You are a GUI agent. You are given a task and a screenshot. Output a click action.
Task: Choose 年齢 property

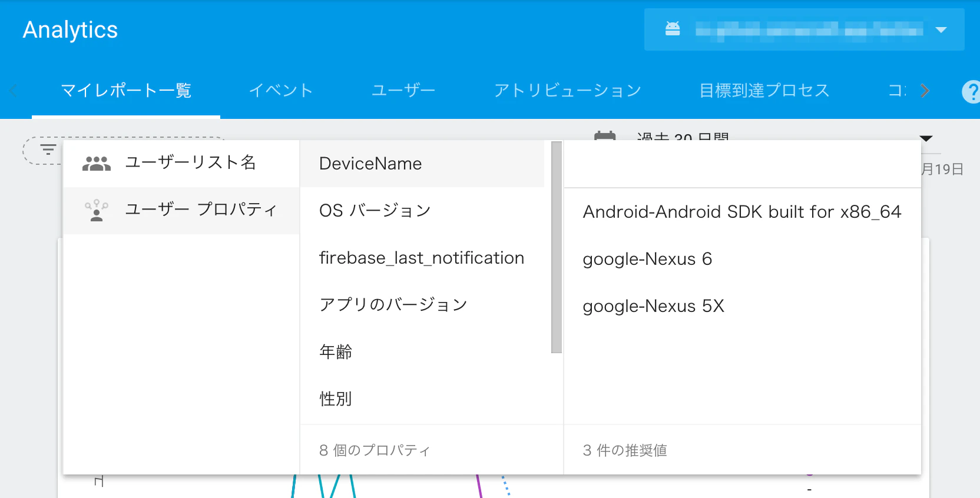point(422,352)
